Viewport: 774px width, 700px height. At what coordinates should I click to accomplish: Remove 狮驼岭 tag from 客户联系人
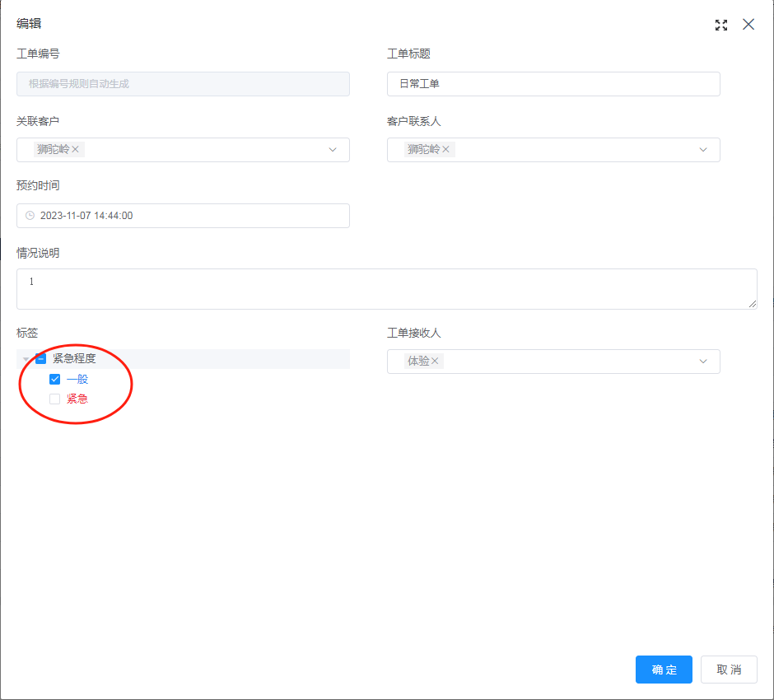point(446,150)
